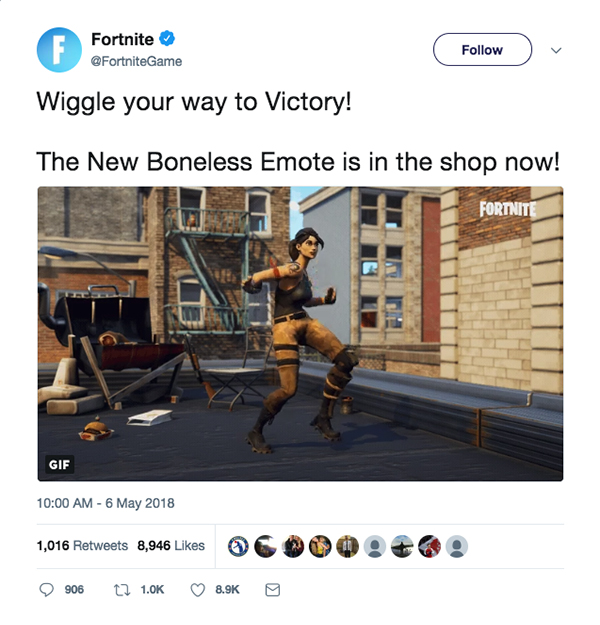Click the reply speech bubble icon
600x625 pixels.
tap(46, 590)
